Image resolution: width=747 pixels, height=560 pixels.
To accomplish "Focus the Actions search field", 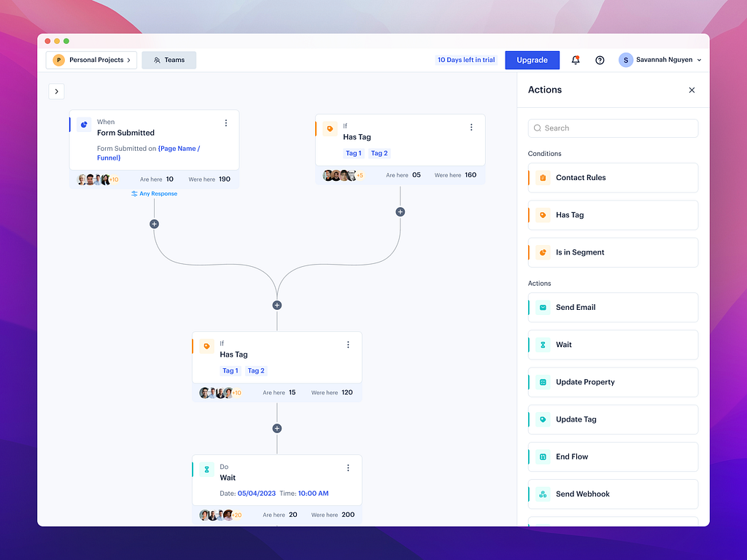I will point(613,128).
